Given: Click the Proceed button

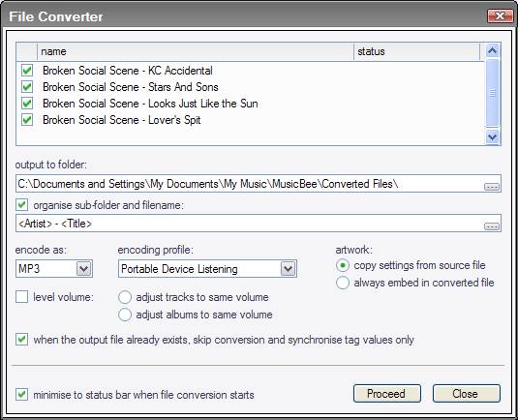Looking at the screenshot, I should (x=387, y=394).
